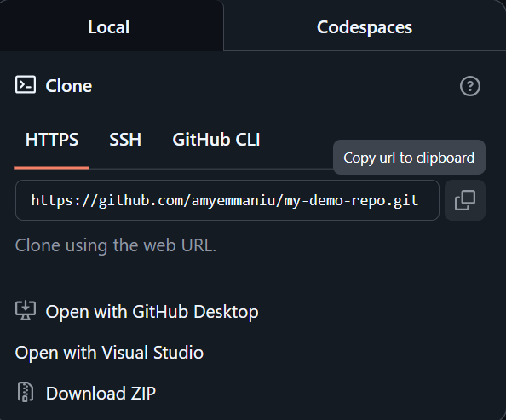The width and height of the screenshot is (506, 420).
Task: Click the 'Clone using the web URL.' text
Action: coord(116,245)
